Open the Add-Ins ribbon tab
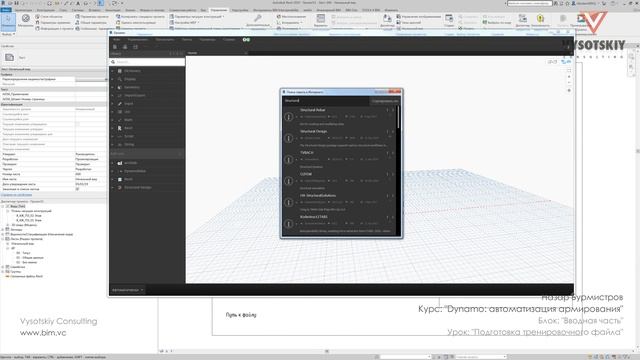 [x=240, y=10]
